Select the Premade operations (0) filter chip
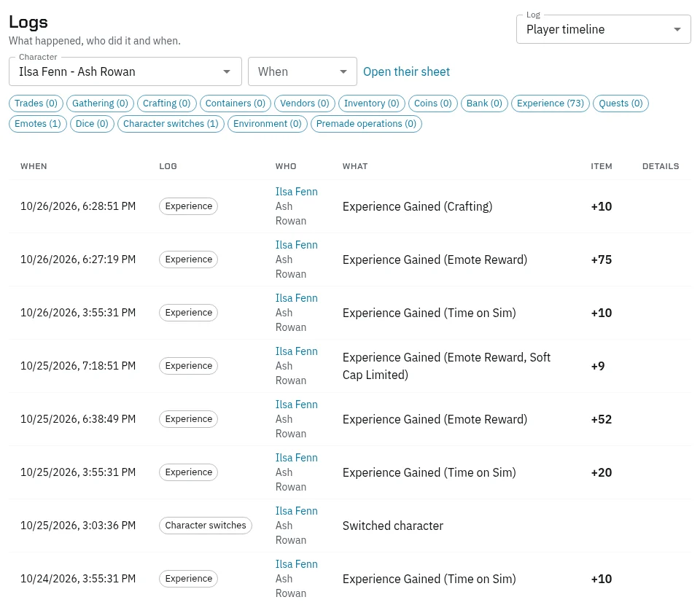Screen dimensions: 700x605 tap(366, 124)
